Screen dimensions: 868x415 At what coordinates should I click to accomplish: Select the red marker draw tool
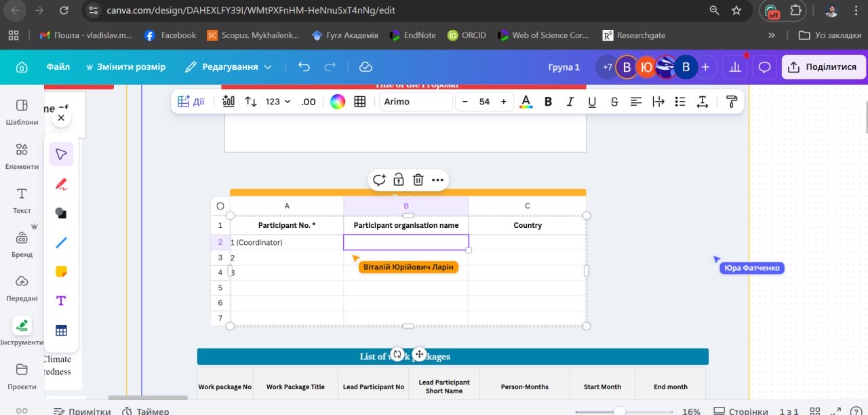[61, 184]
